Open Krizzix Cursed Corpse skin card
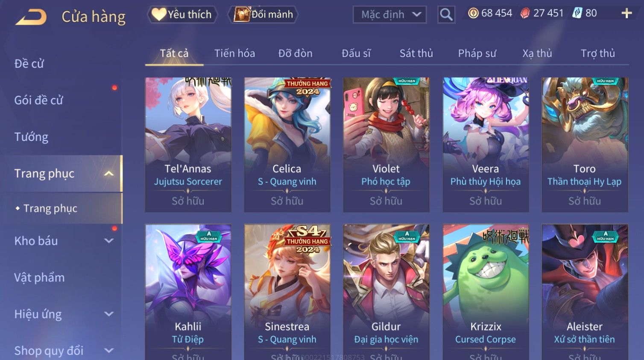This screenshot has height=360, width=644. click(x=486, y=292)
